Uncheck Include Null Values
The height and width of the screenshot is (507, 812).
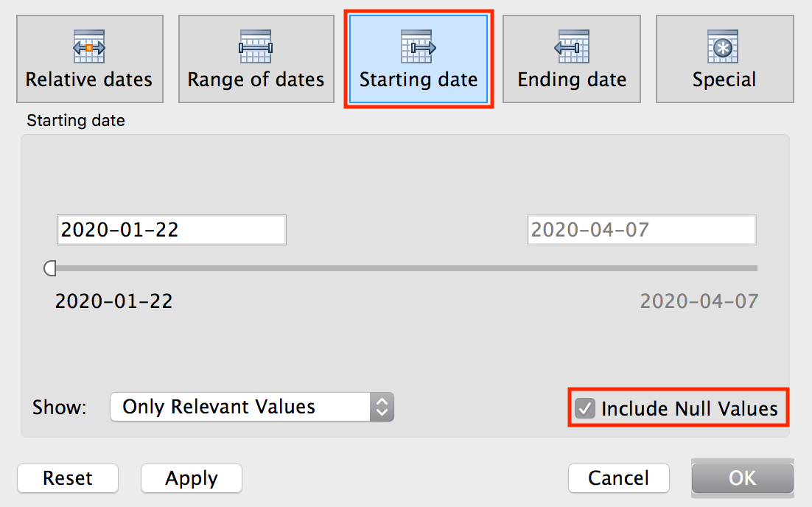pyautogui.click(x=585, y=408)
